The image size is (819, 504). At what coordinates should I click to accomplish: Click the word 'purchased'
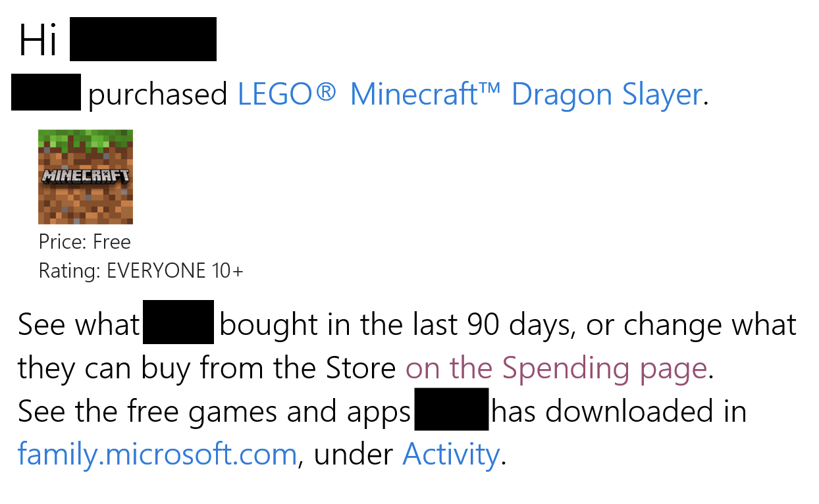coord(158,95)
